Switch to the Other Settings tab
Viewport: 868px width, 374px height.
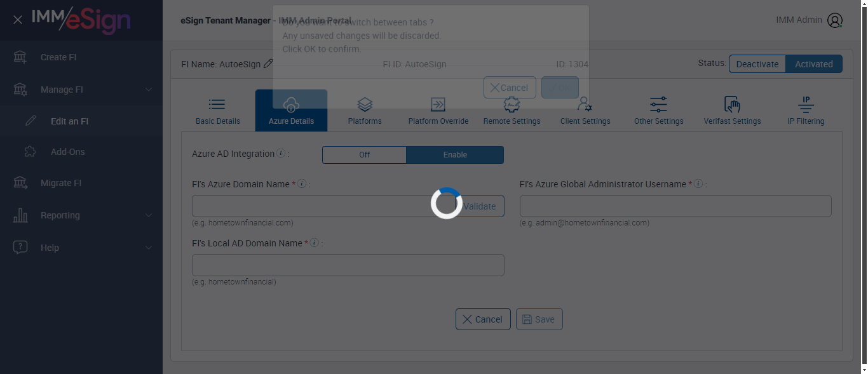tap(659, 110)
